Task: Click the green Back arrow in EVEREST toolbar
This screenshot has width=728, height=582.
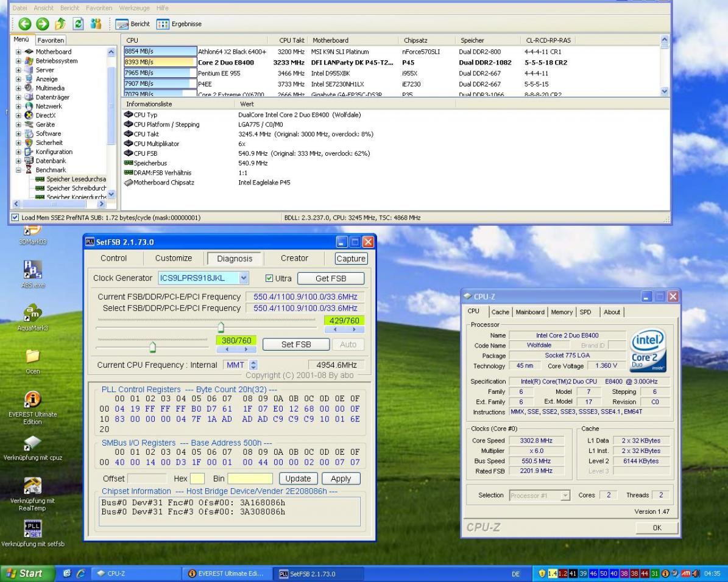Action: tap(25, 24)
